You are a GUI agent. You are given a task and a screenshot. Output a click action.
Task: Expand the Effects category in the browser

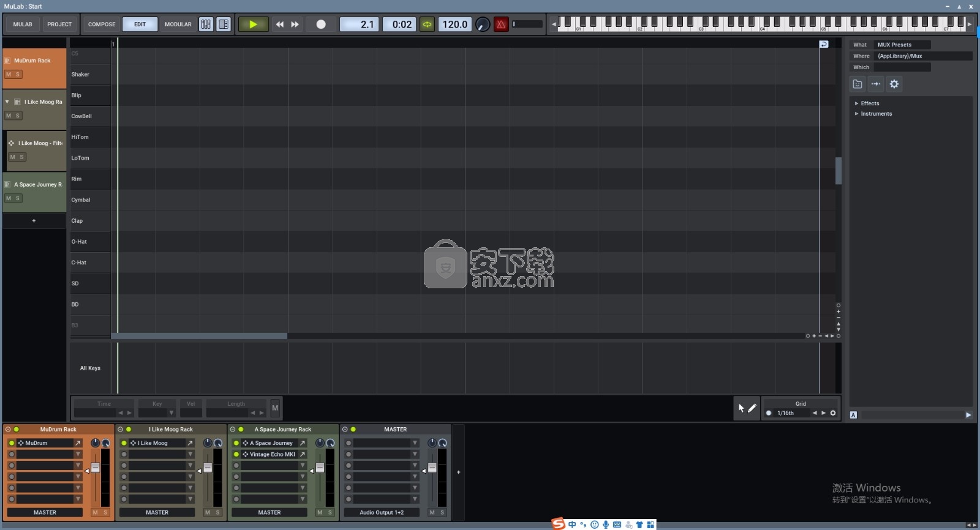tap(856, 103)
